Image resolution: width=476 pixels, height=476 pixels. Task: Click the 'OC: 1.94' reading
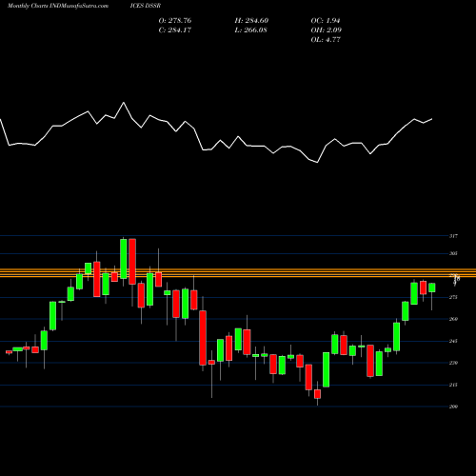pyautogui.click(x=326, y=21)
